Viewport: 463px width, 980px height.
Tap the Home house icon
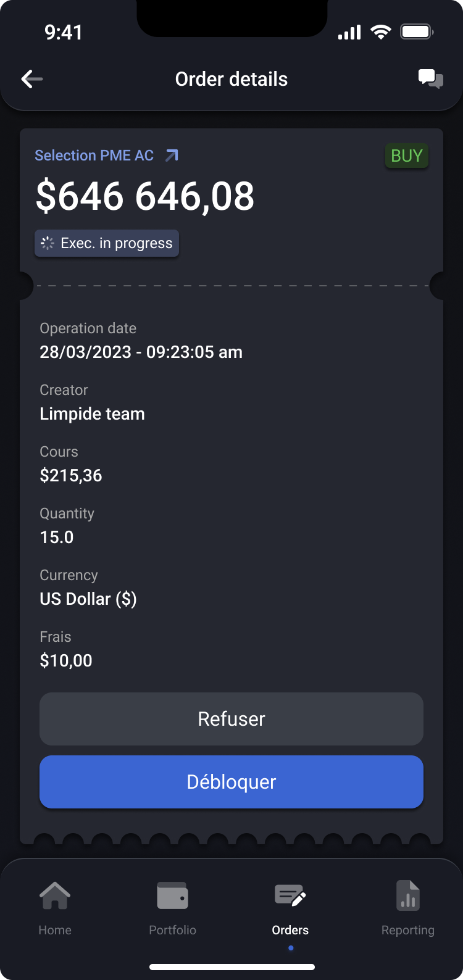(x=55, y=895)
